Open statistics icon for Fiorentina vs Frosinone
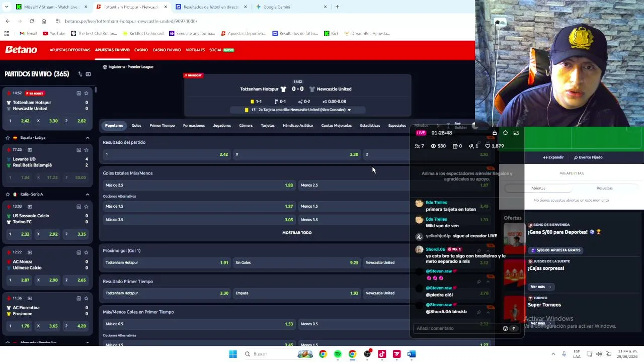 point(78,299)
